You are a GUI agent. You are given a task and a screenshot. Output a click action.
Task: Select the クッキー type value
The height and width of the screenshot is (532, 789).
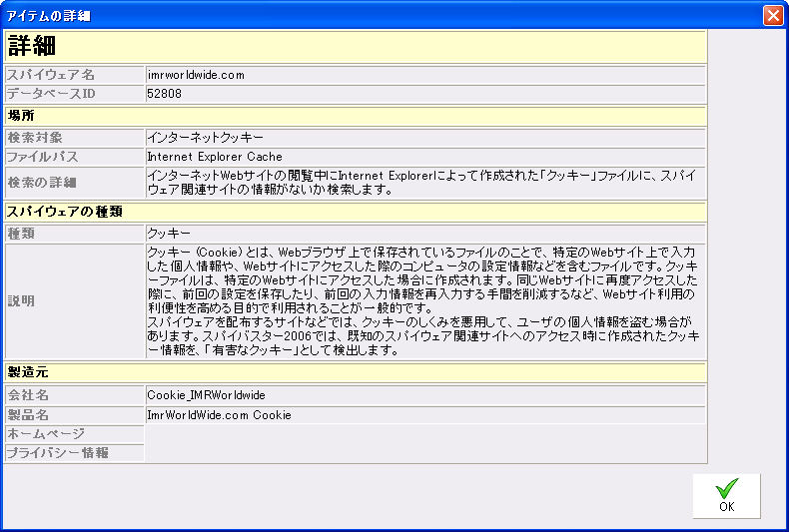(169, 234)
